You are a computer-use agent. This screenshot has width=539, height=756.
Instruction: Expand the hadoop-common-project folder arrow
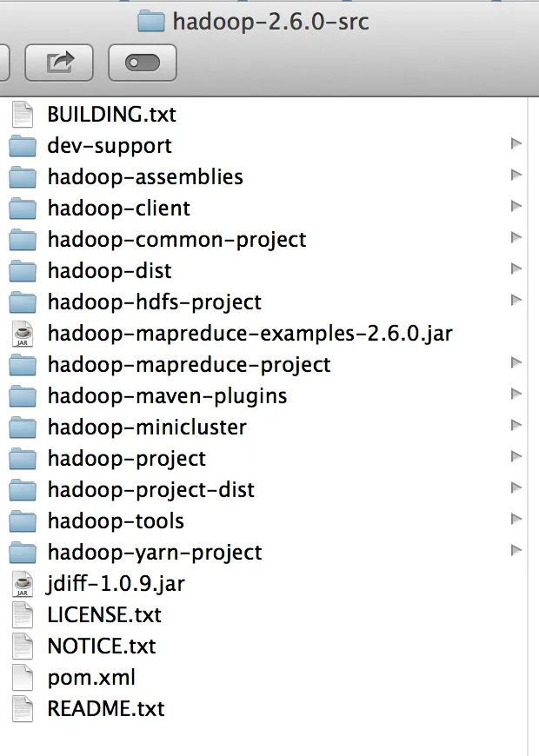coord(516,238)
